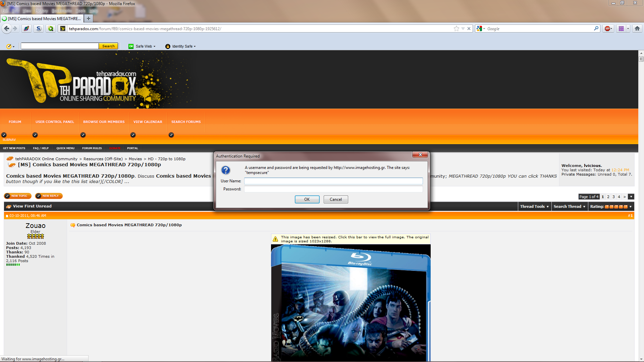Click the red DONATE link
Image resolution: width=644 pixels, height=362 pixels.
tap(115, 148)
